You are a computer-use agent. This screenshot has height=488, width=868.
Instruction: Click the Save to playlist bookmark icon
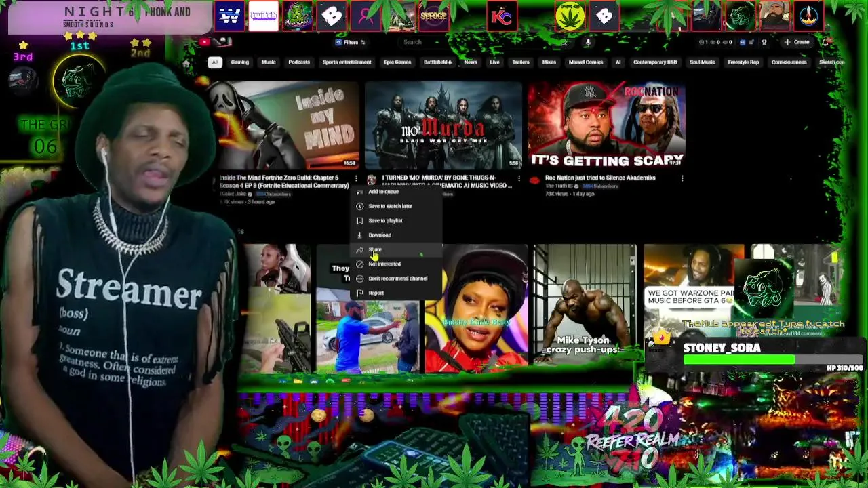click(360, 220)
